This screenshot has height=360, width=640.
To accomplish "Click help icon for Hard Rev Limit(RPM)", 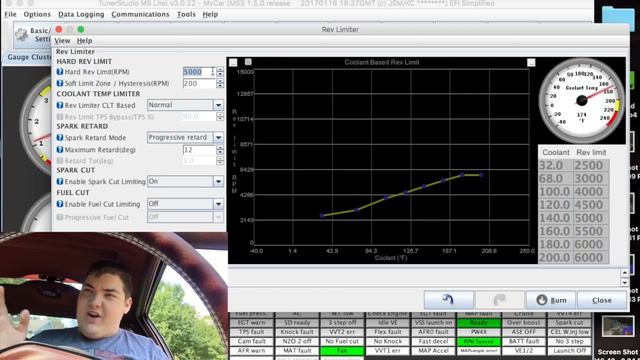I will 60,72.
